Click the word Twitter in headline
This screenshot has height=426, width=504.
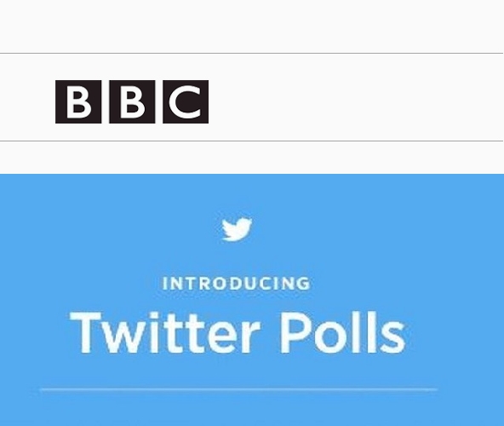click(164, 332)
